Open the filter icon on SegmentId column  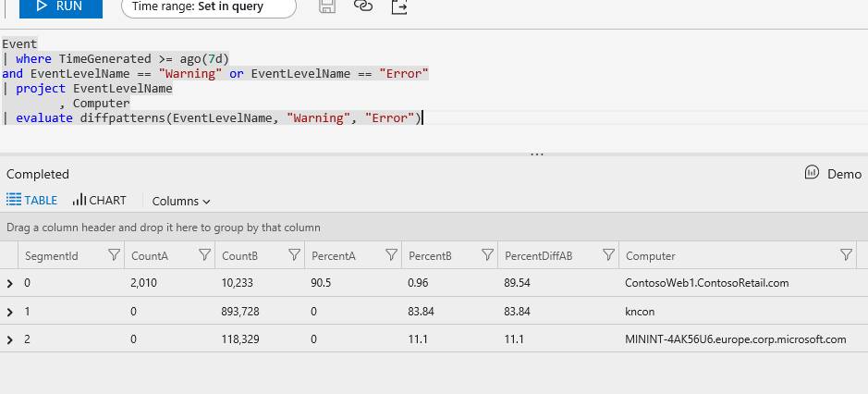[115, 255]
